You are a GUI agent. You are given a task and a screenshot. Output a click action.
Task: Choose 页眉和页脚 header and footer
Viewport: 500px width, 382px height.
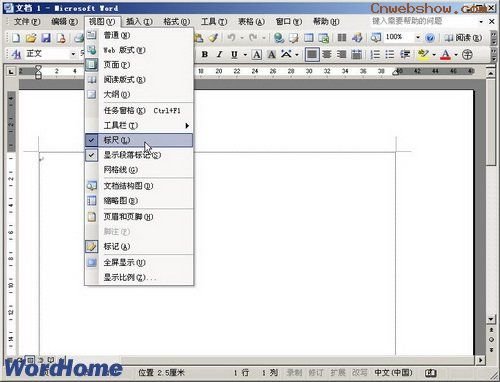click(139, 217)
